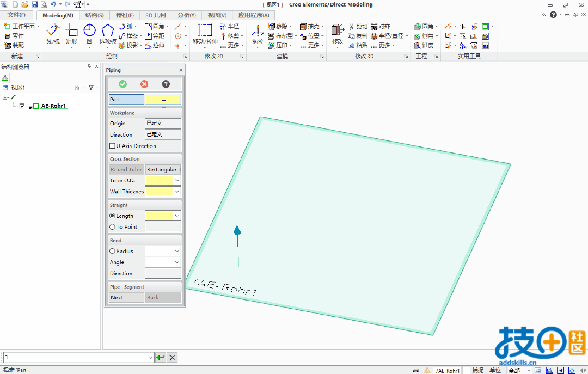
Task: Select the 线/弧 line-arc drawing tool
Action: click(53, 34)
